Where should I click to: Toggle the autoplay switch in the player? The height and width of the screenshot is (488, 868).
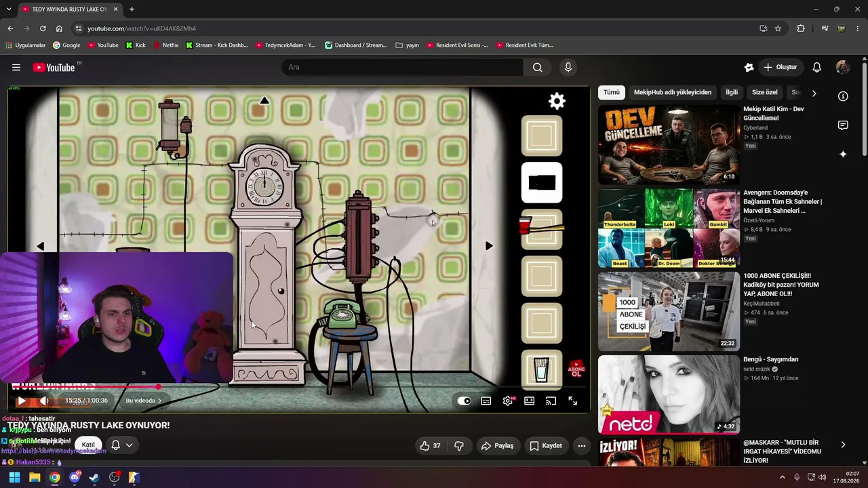(x=464, y=401)
